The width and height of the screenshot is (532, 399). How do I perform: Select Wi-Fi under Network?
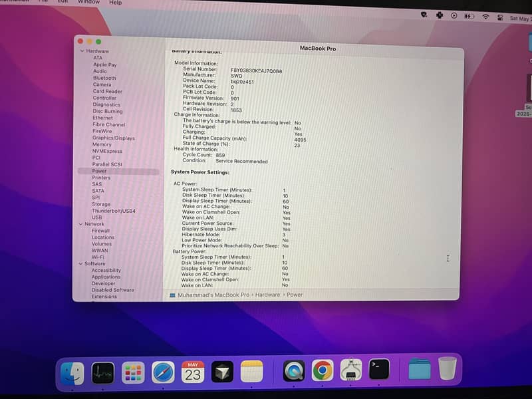98,257
